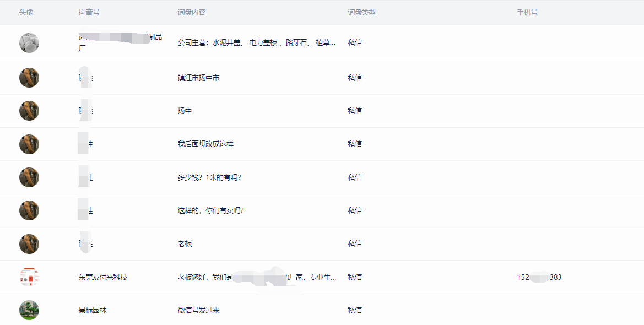Viewport: 644px width, 325px height.
Task: Click 私信 in the 扬中 inquiry row
Action: tap(355, 111)
